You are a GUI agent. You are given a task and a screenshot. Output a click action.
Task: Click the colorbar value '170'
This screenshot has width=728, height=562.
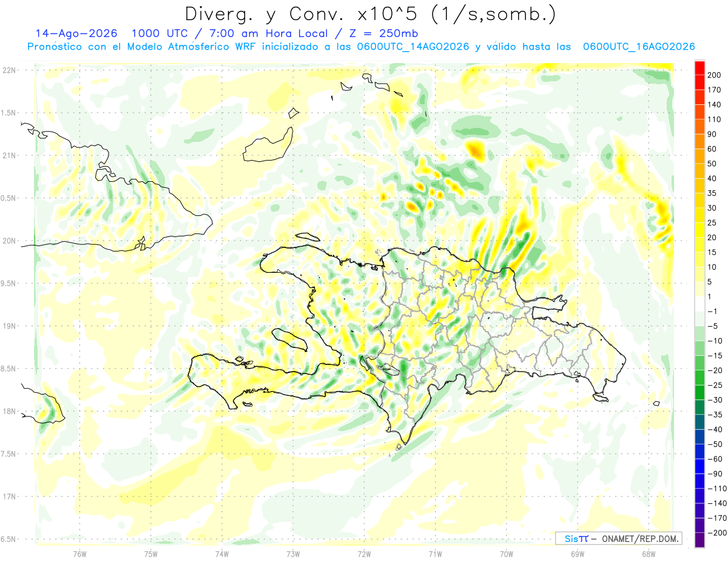click(x=714, y=90)
